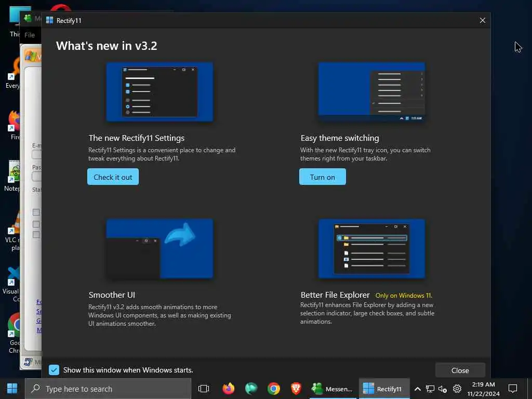532x399 pixels.
Task: Launch Firefox from the taskbar
Action: [x=229, y=389]
